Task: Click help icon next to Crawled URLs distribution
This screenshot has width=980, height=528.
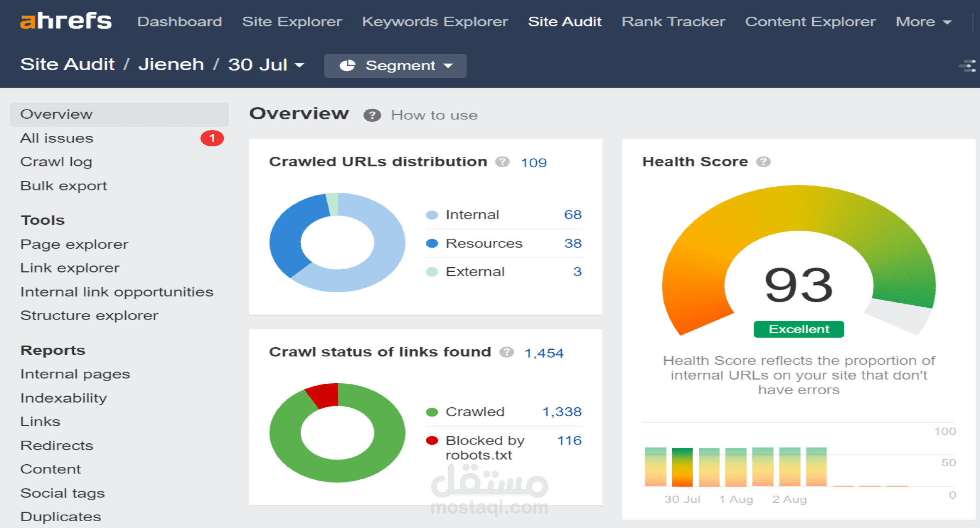Action: (502, 162)
